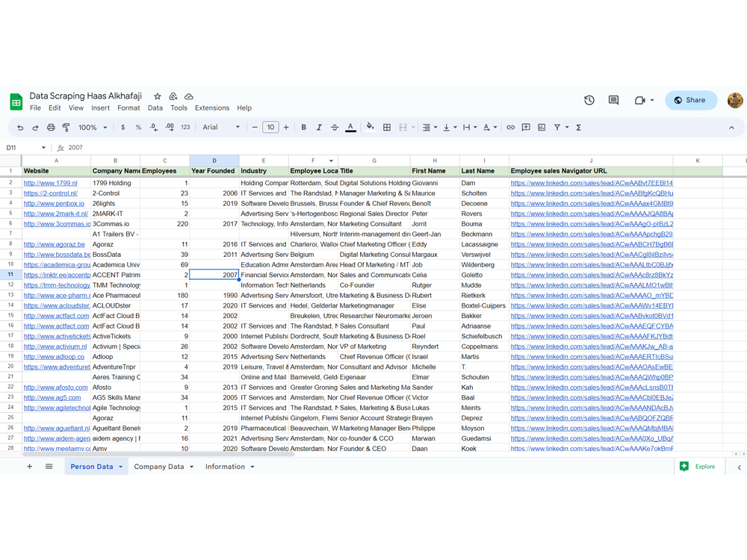Screen dimensions: 747x560
Task: Open the zoom 100% dropdown
Action: click(93, 128)
